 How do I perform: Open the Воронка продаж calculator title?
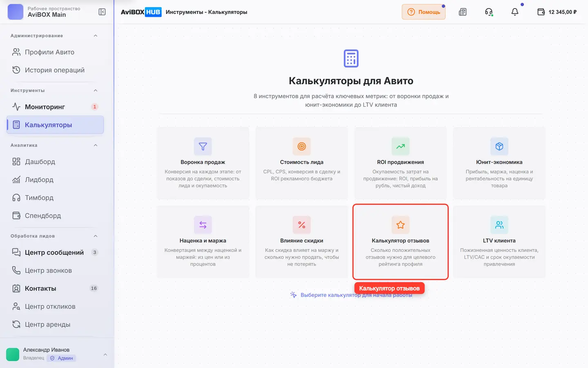pos(203,162)
